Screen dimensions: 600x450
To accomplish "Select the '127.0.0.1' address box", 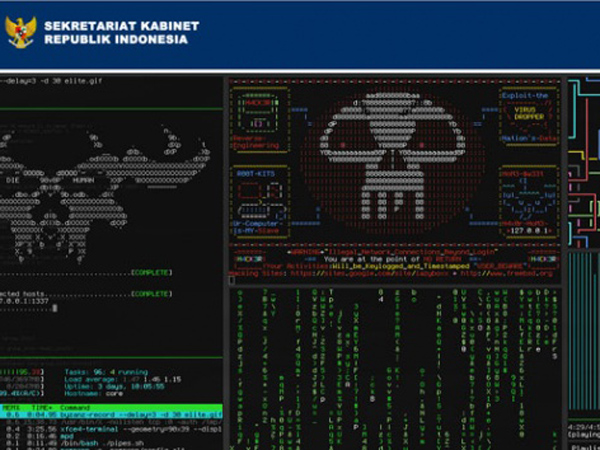I will (529, 231).
